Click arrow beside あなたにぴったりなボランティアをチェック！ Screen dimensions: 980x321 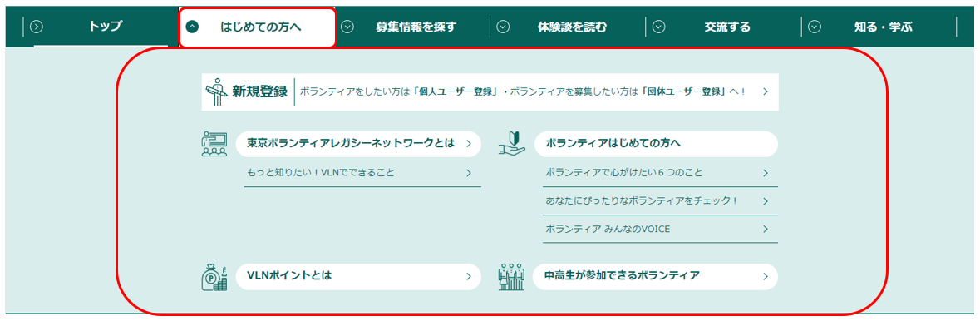(765, 201)
